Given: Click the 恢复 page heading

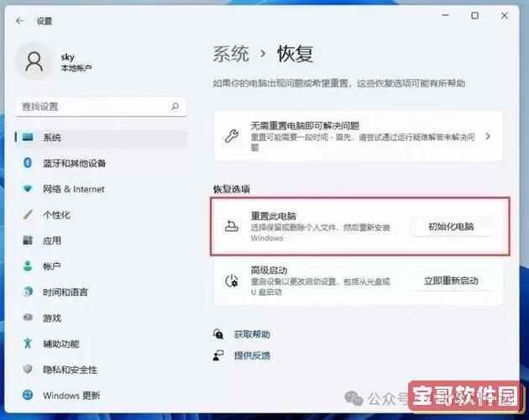Looking at the screenshot, I should 296,54.
